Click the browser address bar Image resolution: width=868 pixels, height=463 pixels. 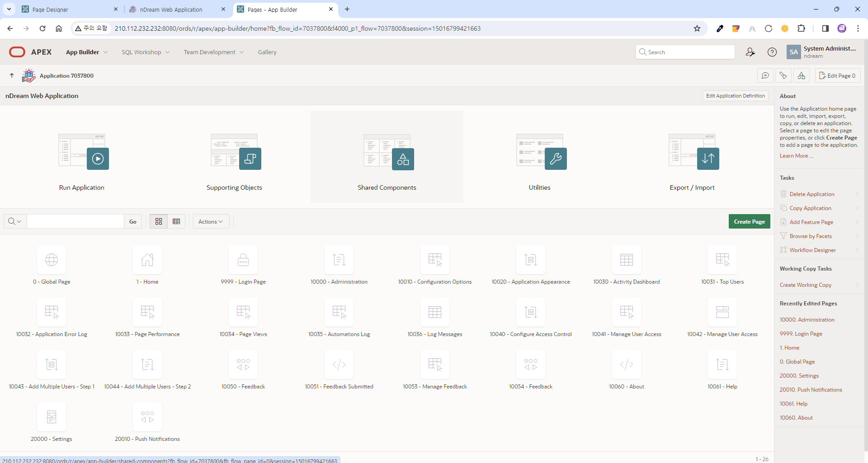(389, 28)
